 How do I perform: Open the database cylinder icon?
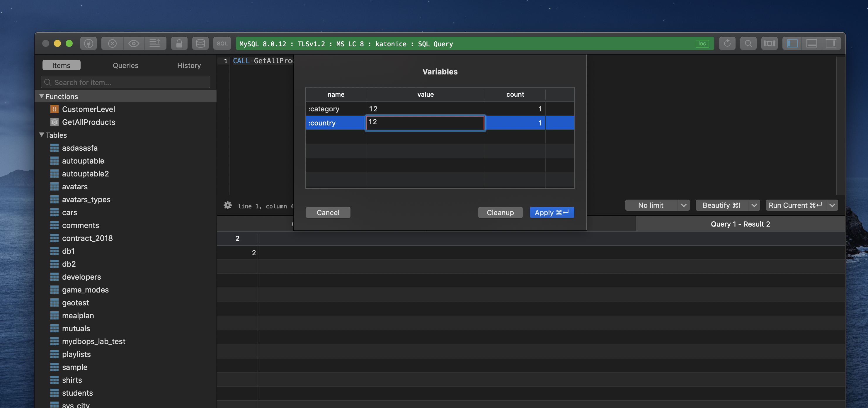click(x=200, y=43)
